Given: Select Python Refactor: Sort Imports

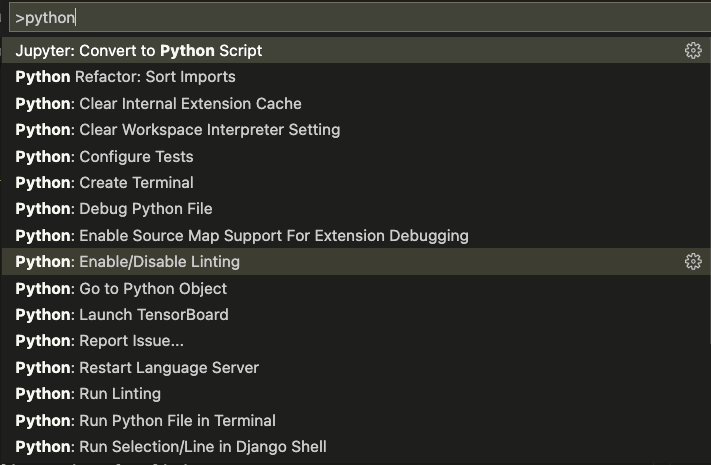Looking at the screenshot, I should tap(356, 77).
